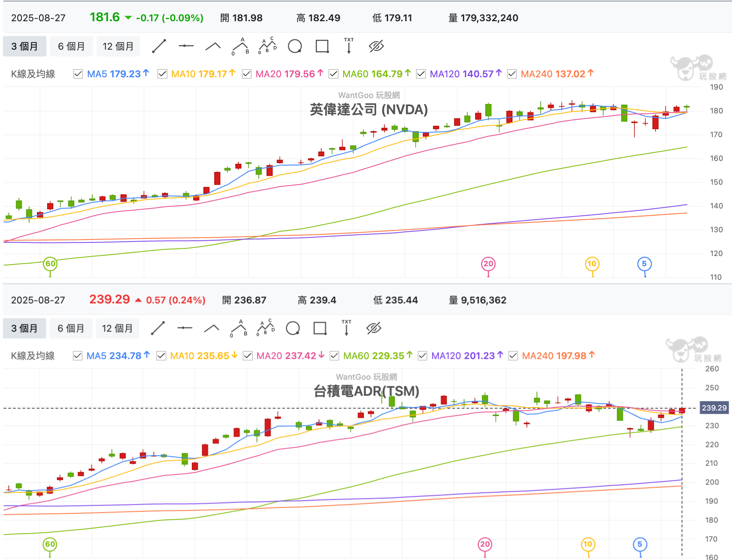This screenshot has width=732, height=560.
Task: Click the green 60 marker in TSM chart
Action: pyautogui.click(x=50, y=544)
